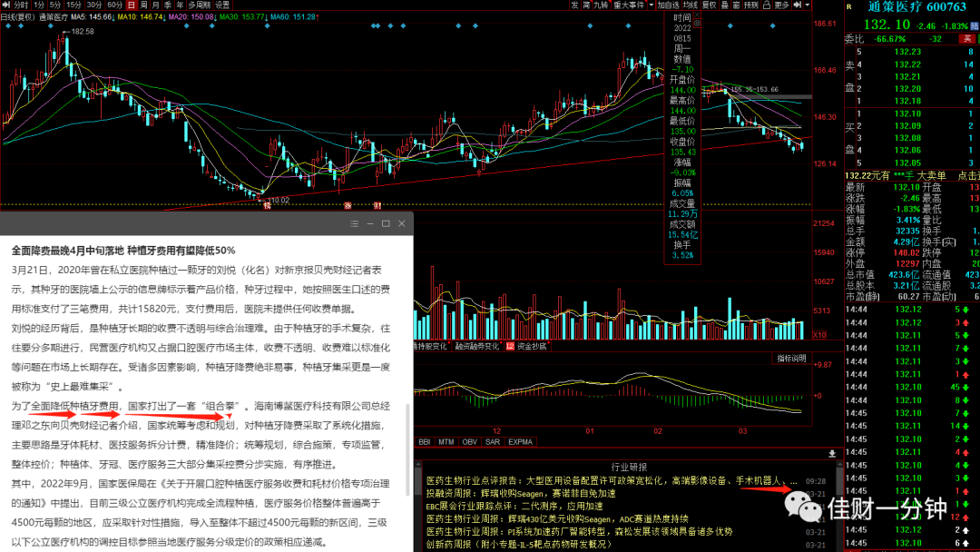Viewport: 980px width, 552px height.
Task: Select the daily 日 period
Action: coord(132,5)
